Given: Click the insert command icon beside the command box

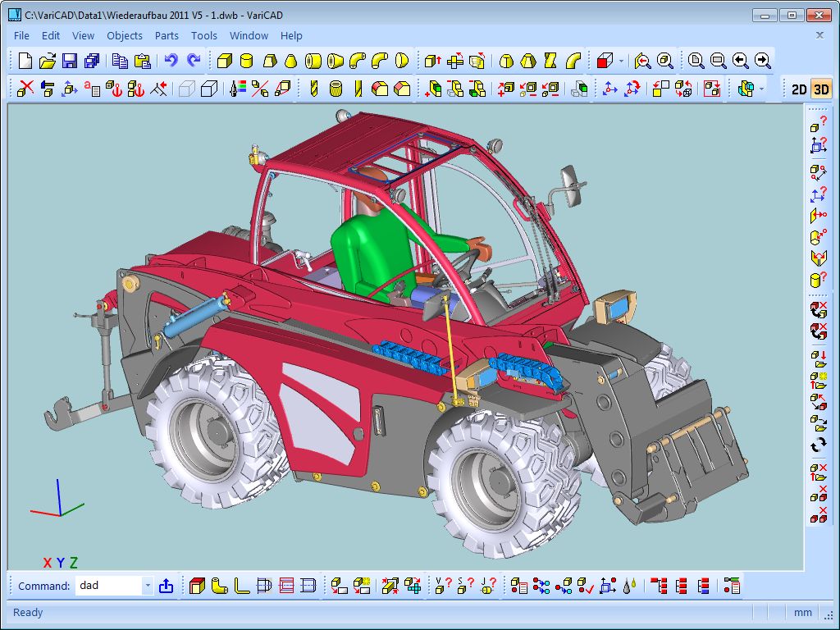Looking at the screenshot, I should 166,585.
